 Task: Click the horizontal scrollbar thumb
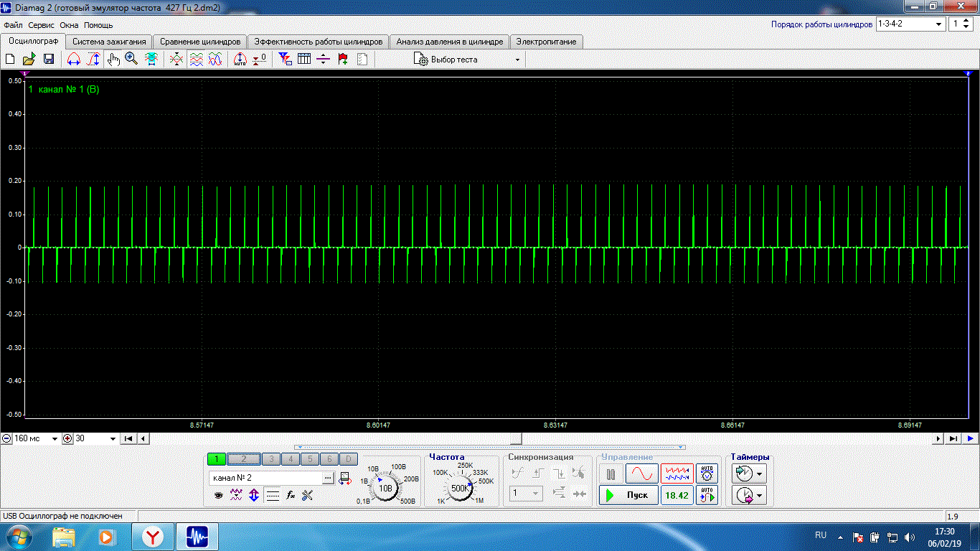tap(516, 438)
